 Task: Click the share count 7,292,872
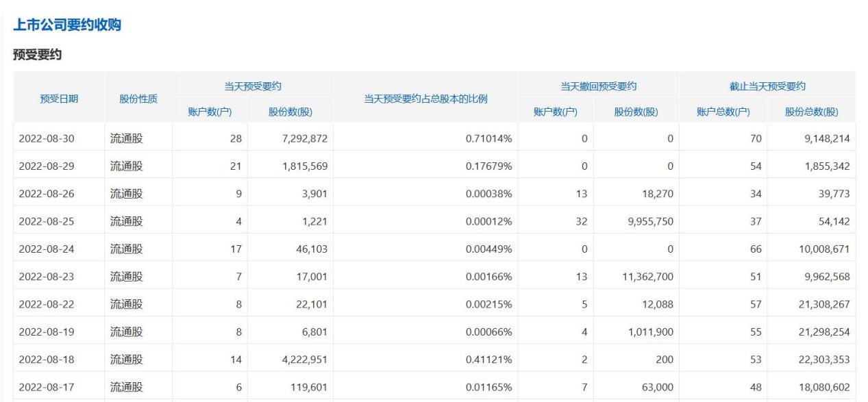tap(300, 139)
